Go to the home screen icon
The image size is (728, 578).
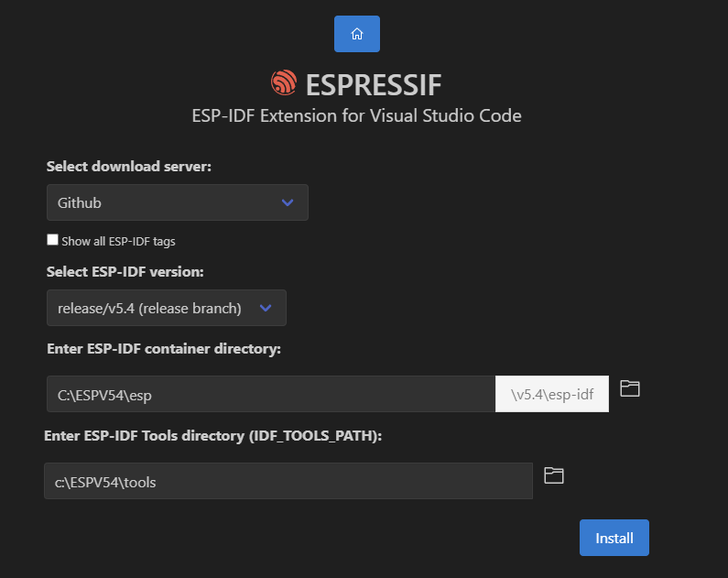[x=356, y=34]
